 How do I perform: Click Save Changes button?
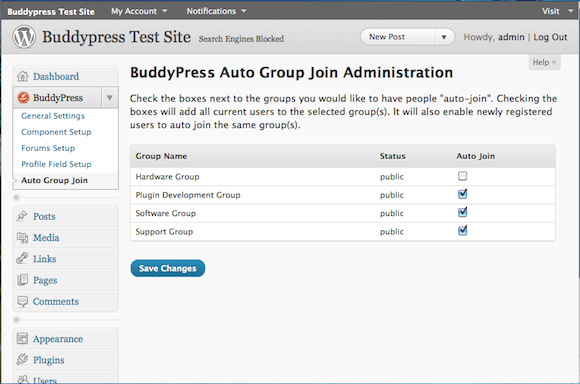click(x=168, y=268)
